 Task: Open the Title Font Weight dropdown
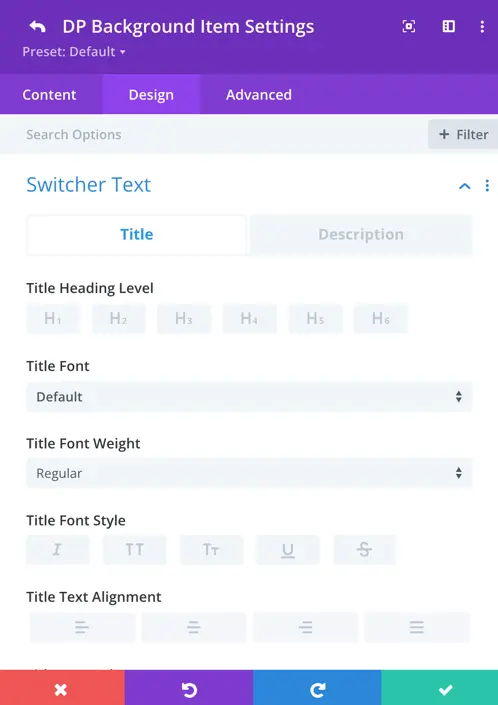tap(249, 473)
